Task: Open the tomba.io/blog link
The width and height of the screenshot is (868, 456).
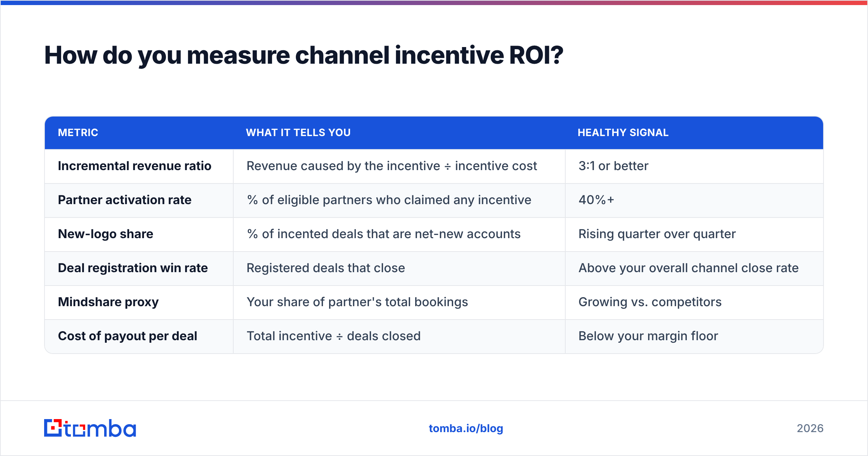Action: 466,428
